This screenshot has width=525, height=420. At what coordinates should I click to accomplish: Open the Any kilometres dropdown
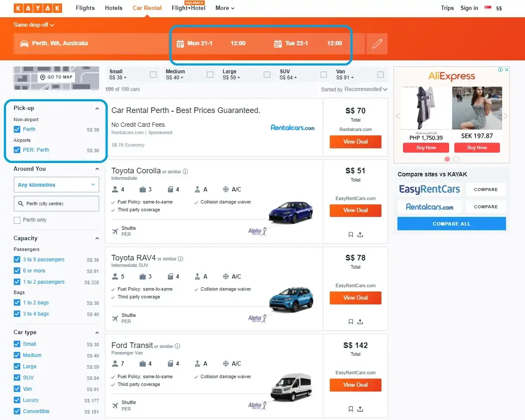[x=56, y=185]
